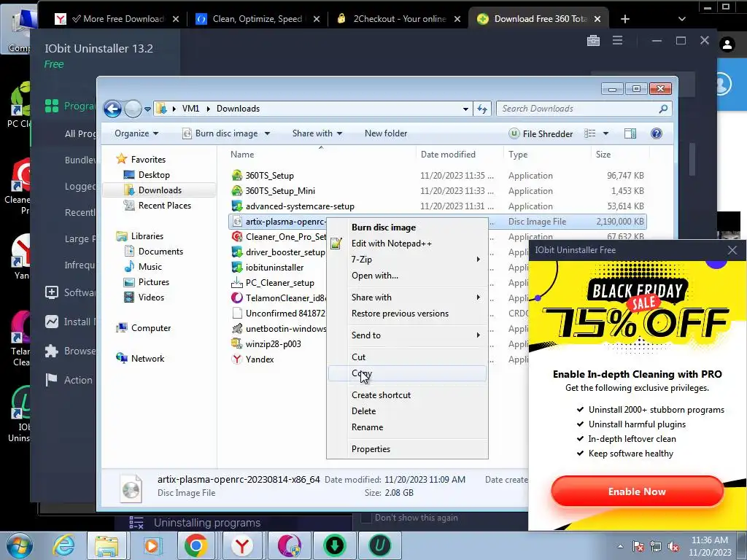Select the winzip28-p003 file icon
This screenshot has width=747, height=560.
pyautogui.click(x=237, y=344)
